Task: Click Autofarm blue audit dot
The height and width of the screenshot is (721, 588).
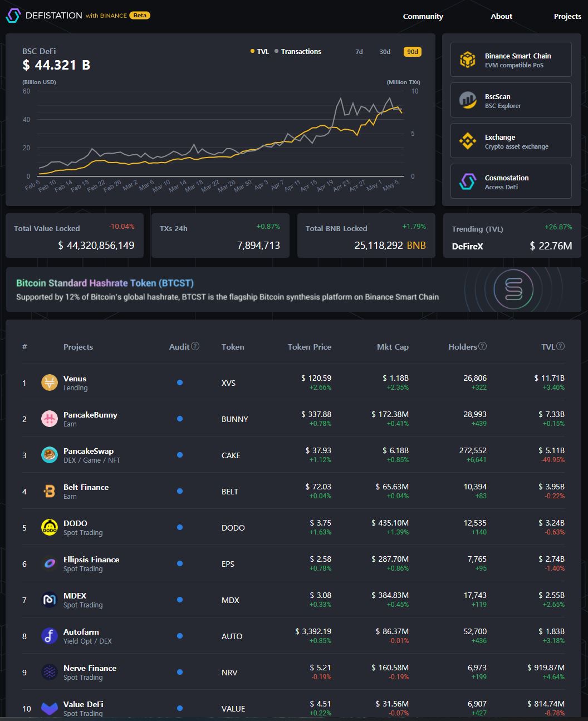Action: coord(180,636)
